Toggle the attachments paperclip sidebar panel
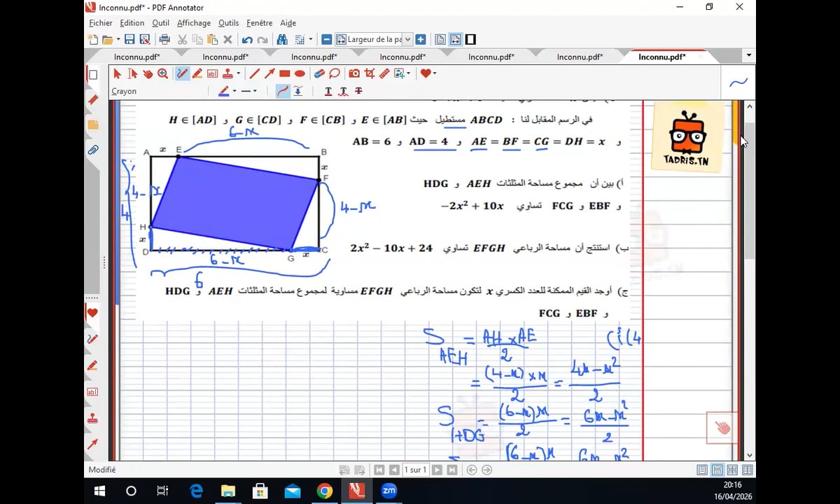This screenshot has height=504, width=840. tap(92, 150)
